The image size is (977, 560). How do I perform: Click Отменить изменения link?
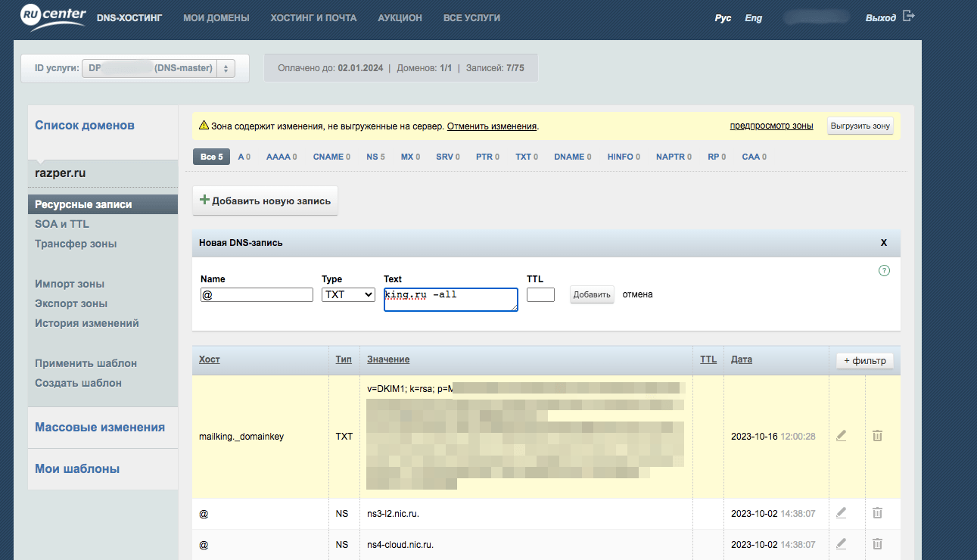click(x=492, y=126)
